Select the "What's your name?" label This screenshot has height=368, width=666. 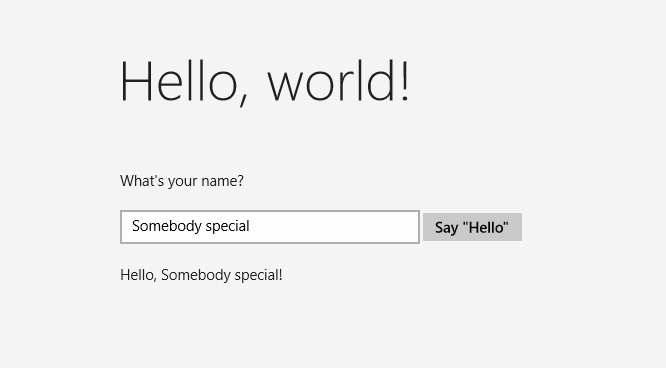(182, 181)
